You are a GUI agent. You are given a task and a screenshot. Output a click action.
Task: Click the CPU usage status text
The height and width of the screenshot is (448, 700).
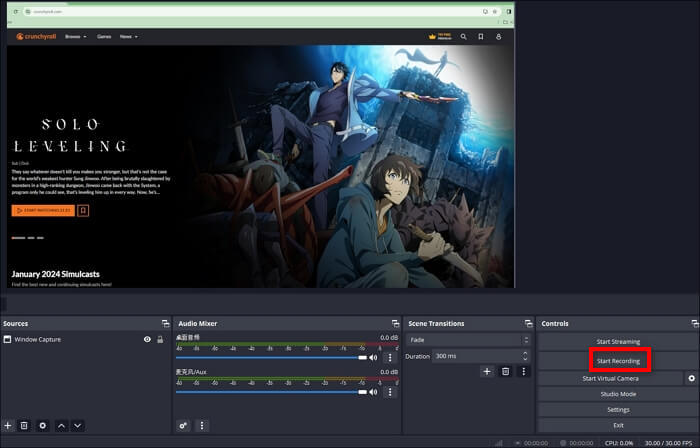click(x=619, y=443)
